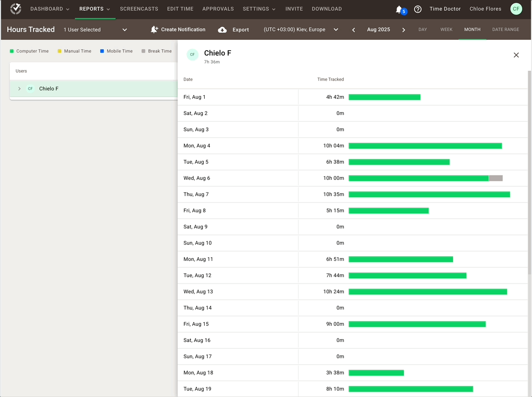The height and width of the screenshot is (397, 532).
Task: Open the Reports dropdown menu
Action: pyautogui.click(x=95, y=9)
